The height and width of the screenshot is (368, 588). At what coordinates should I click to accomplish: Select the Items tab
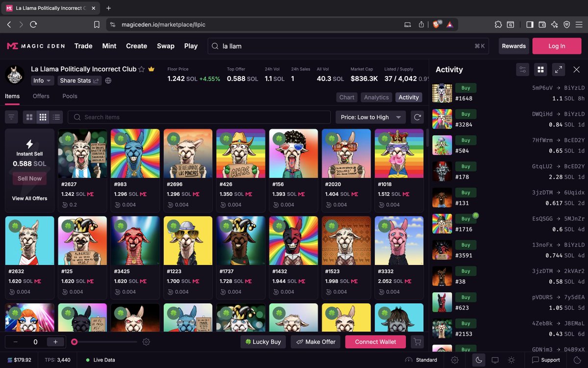click(12, 96)
